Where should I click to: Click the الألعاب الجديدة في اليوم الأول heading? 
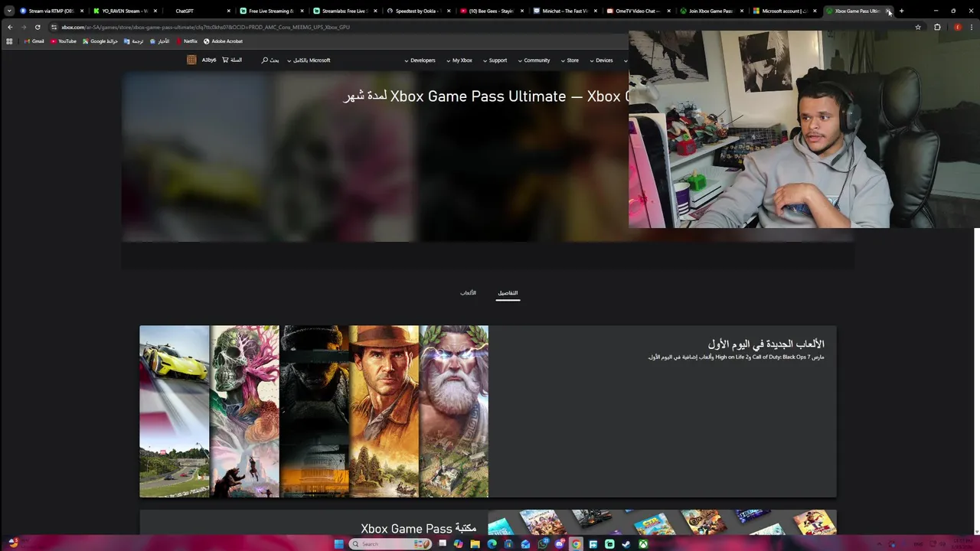(x=766, y=344)
